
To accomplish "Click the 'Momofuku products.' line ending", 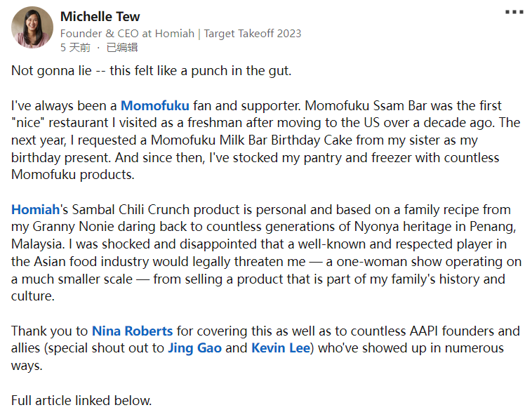I will (x=73, y=175).
